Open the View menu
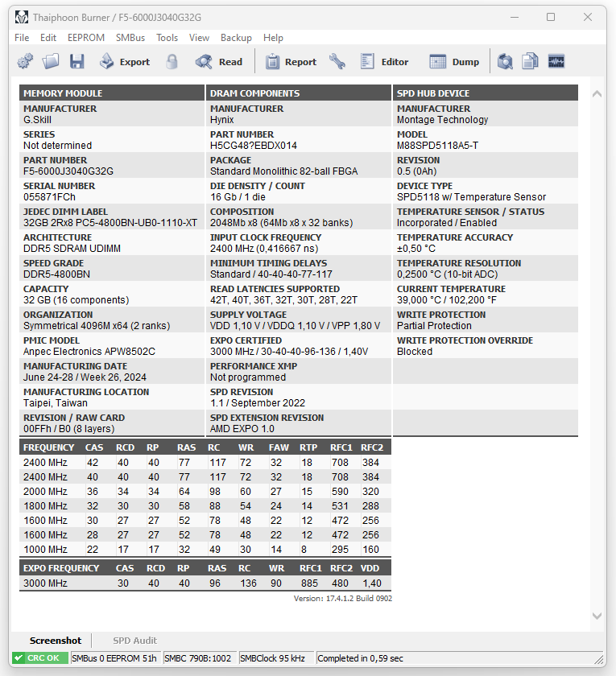The width and height of the screenshot is (616, 676). coord(199,38)
